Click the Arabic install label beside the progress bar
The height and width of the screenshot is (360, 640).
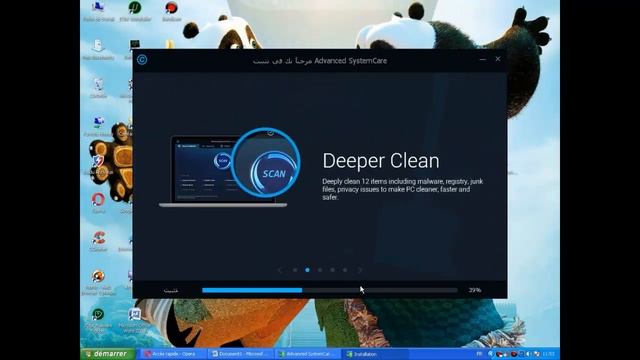[171, 291]
